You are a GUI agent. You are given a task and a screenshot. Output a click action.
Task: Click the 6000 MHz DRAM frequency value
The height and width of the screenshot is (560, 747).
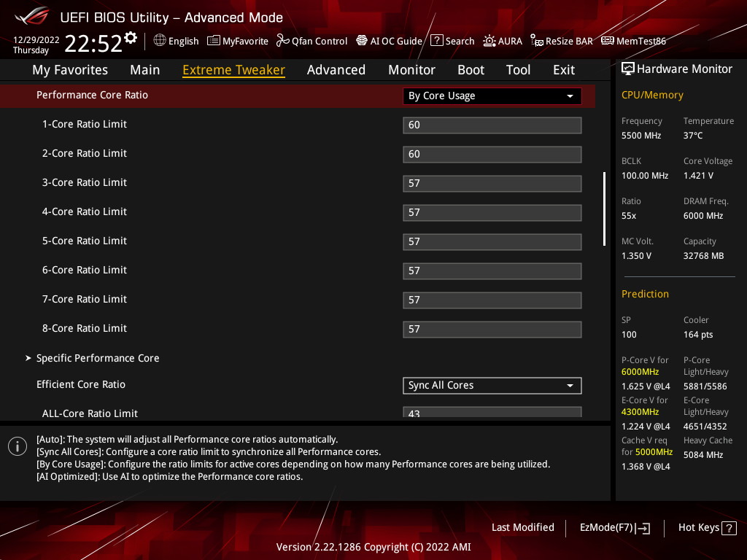tap(703, 216)
